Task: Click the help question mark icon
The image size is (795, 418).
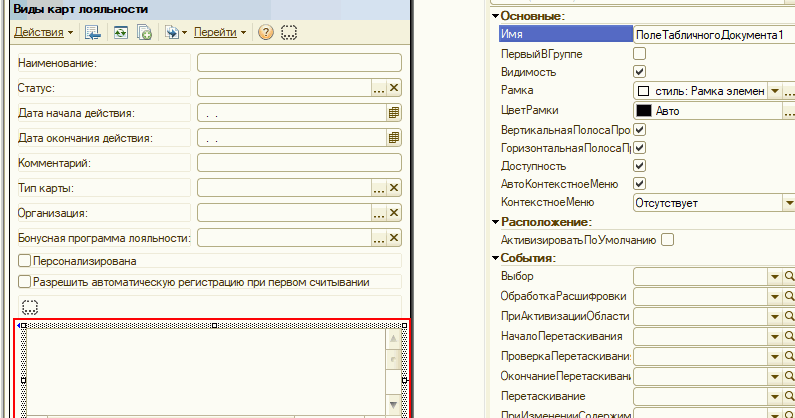Action: pos(266,32)
